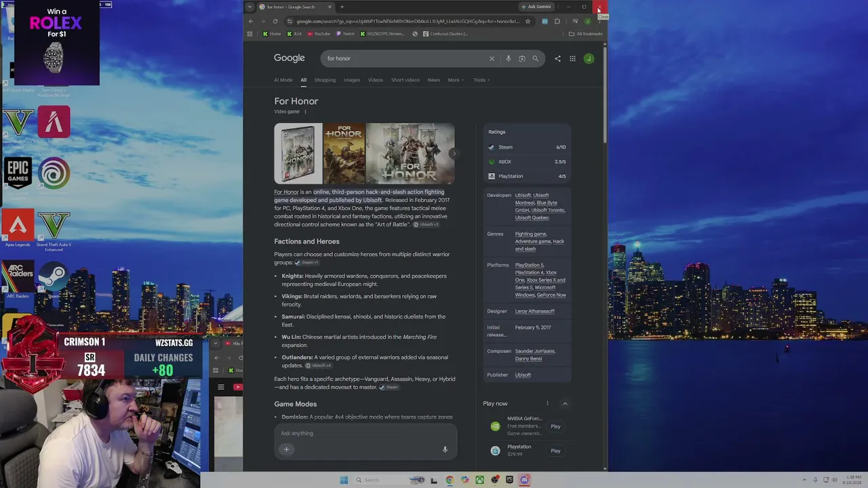Reload the Google search page
Viewport: 868px width, 488px height.
[x=275, y=21]
